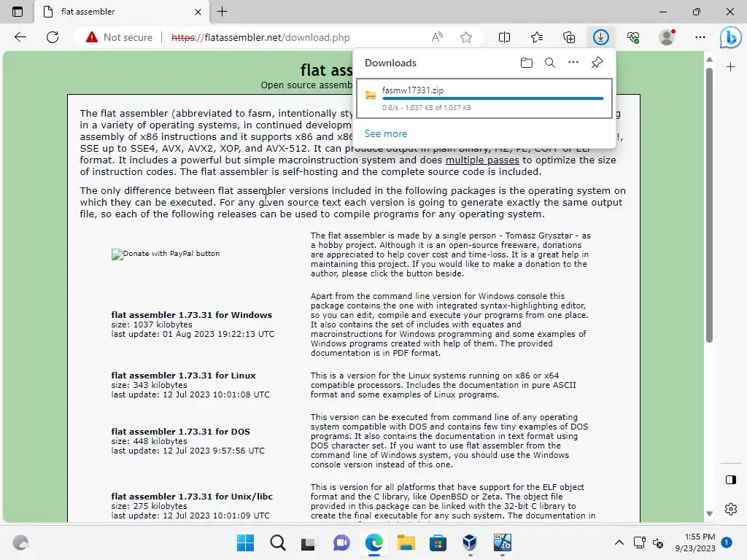Image resolution: width=747 pixels, height=560 pixels.
Task: Open Microsoft Store from taskbar
Action: tap(438, 542)
